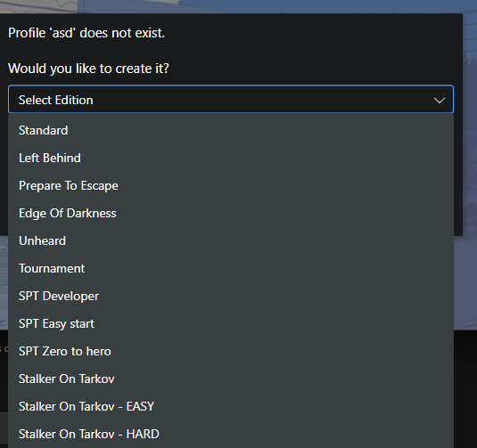This screenshot has height=448, width=477.
Task: Choose the plain Stalker On Tarkov option
Action: (x=231, y=379)
